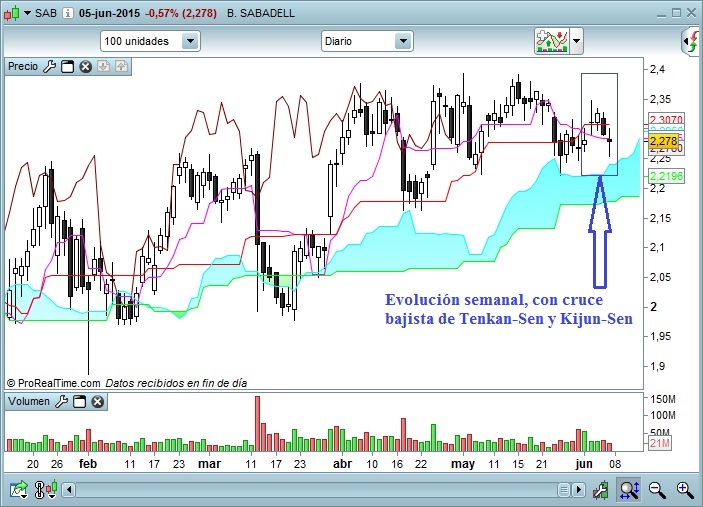Image resolution: width=703 pixels, height=507 pixels.
Task: Click the scrollbar thumb grip at bottom
Action: point(564,490)
